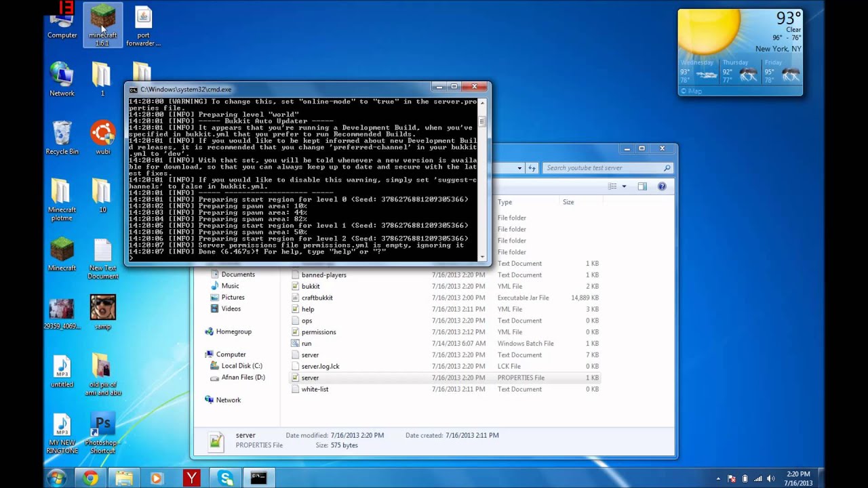This screenshot has width=868, height=488.
Task: Open the change view dropdown arrow
Action: [x=624, y=186]
